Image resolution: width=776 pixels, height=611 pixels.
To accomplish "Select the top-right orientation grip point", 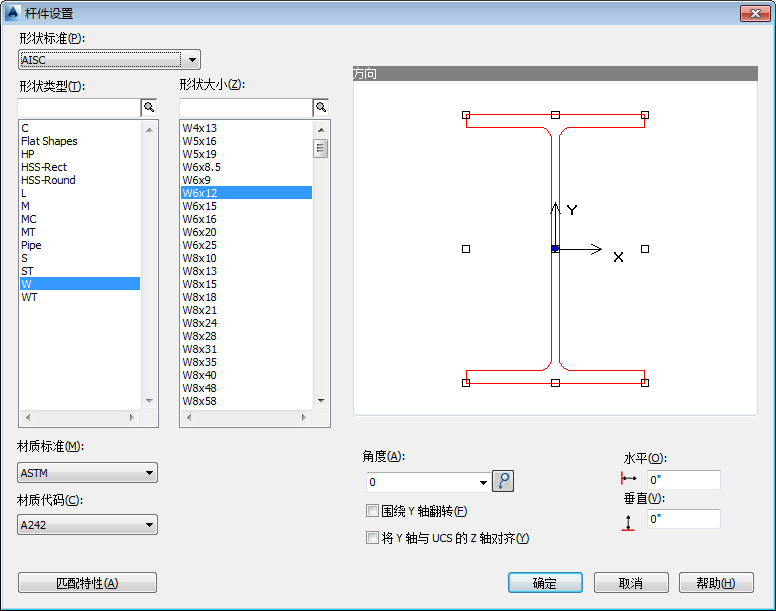I will click(645, 115).
